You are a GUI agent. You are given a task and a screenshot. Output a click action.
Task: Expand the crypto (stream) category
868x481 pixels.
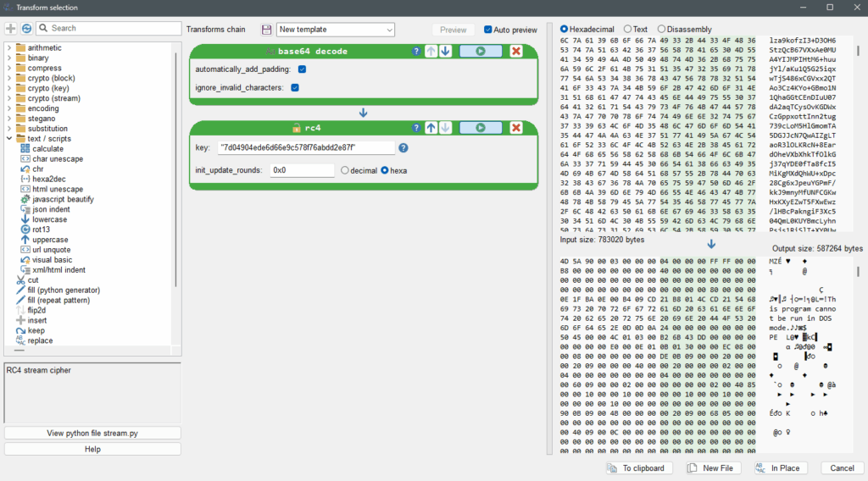[9, 98]
